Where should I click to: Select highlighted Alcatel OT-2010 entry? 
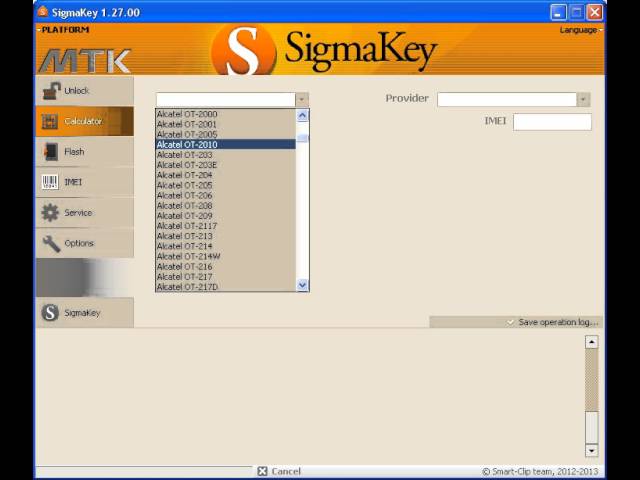tap(226, 144)
